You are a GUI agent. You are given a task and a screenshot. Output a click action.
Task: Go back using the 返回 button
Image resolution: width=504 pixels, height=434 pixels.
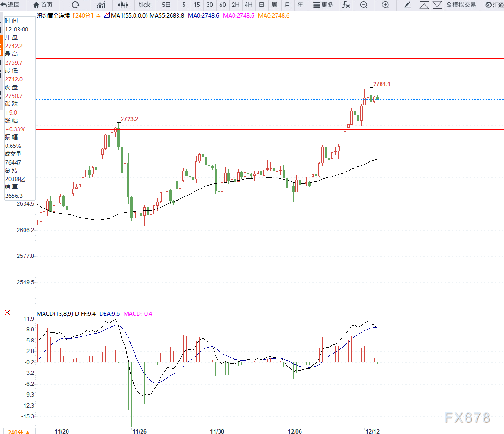[x=11, y=5]
